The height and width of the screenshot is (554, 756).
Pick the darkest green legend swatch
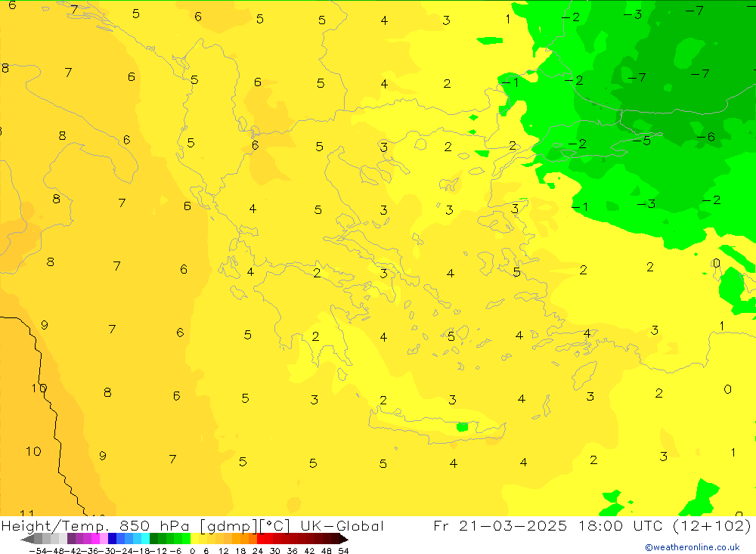[x=153, y=539]
